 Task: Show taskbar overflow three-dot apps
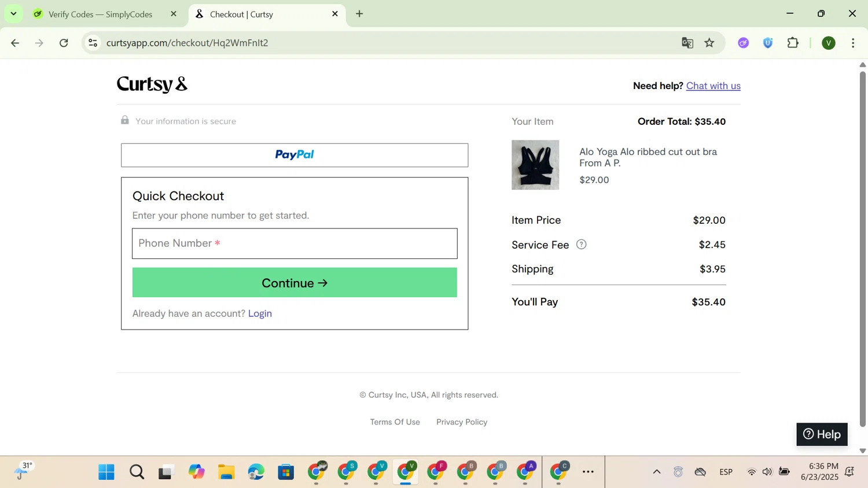pyautogui.click(x=588, y=472)
